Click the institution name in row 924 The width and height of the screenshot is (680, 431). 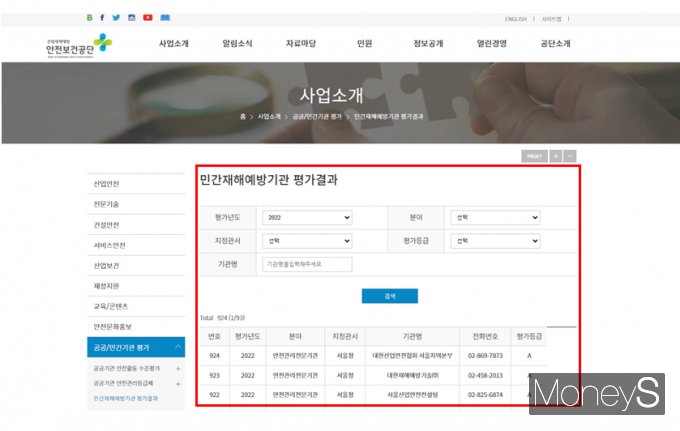[412, 356]
